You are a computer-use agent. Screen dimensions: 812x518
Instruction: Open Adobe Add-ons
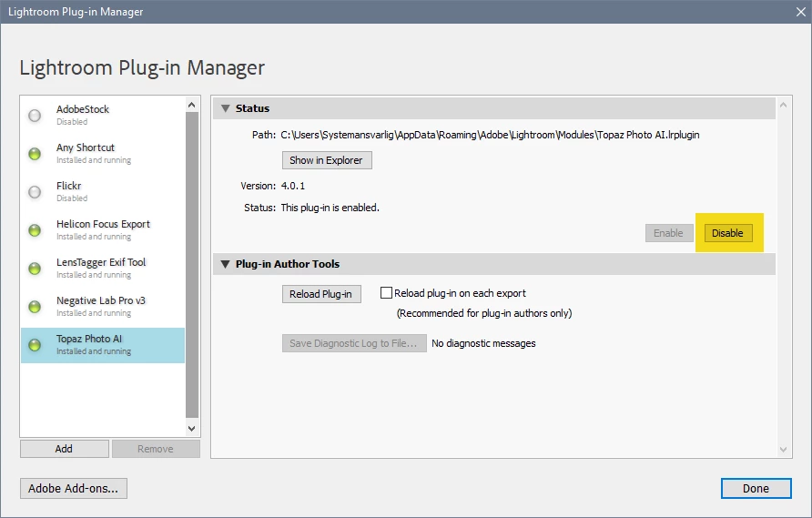tap(74, 489)
